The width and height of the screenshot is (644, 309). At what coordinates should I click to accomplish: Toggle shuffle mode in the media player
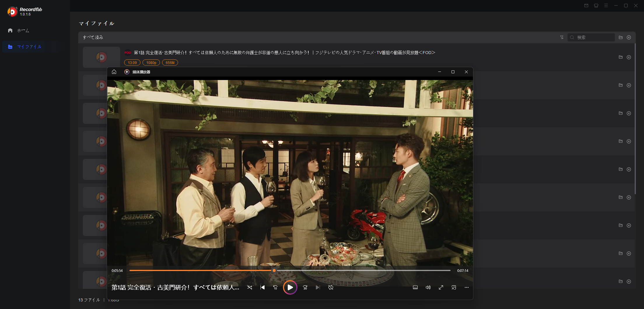250,287
